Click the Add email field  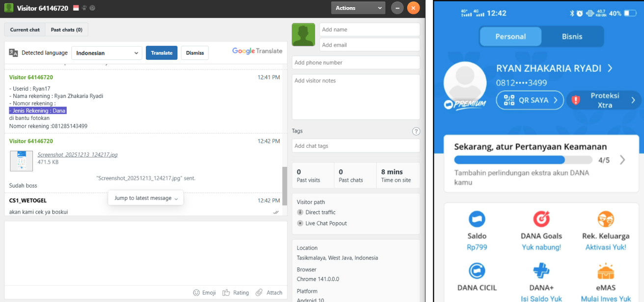tap(370, 45)
